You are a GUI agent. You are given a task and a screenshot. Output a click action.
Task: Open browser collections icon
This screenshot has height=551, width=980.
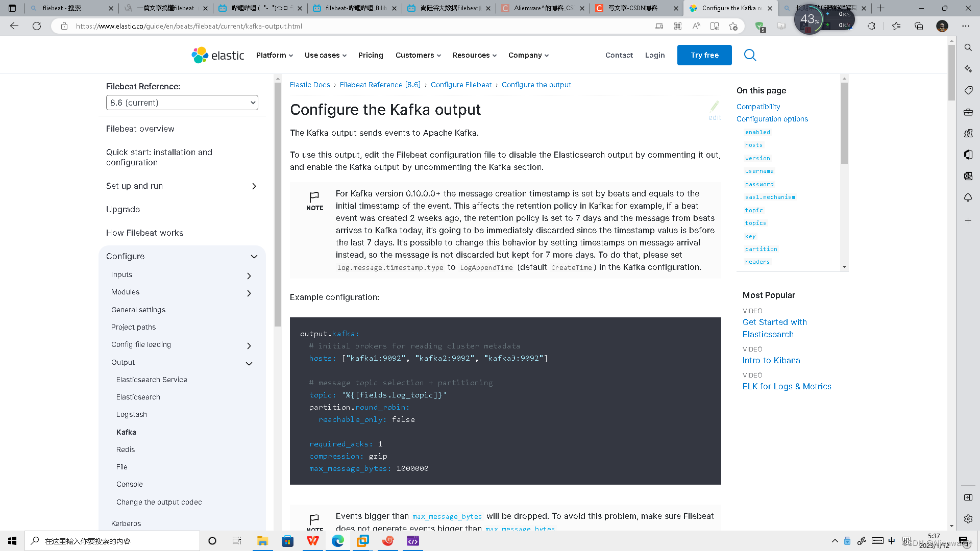click(x=919, y=26)
